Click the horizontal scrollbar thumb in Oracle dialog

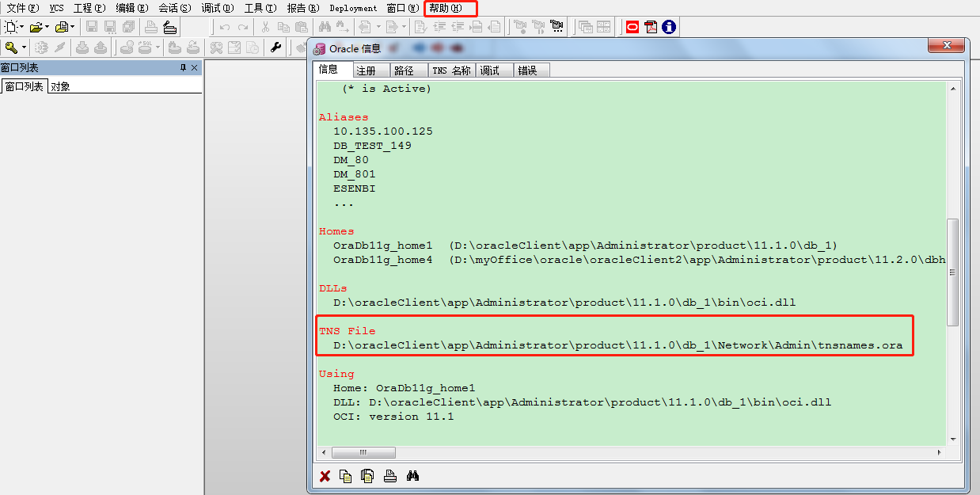pos(363,452)
